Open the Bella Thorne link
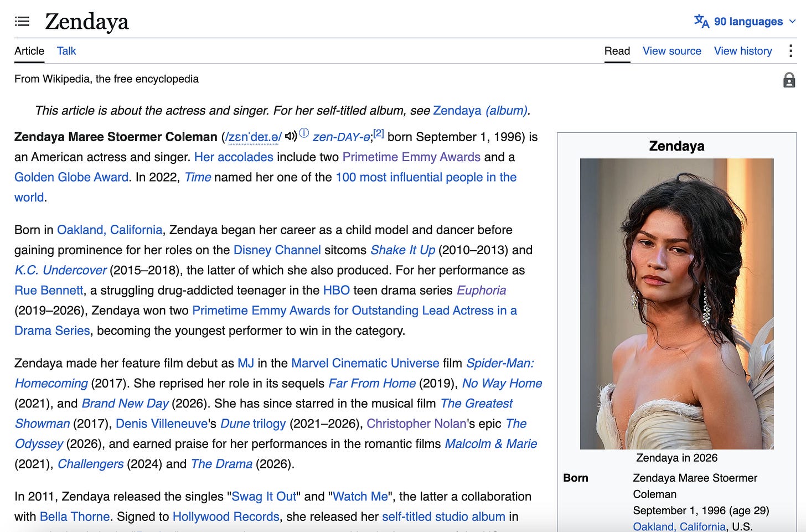This screenshot has height=532, width=806. (x=75, y=517)
